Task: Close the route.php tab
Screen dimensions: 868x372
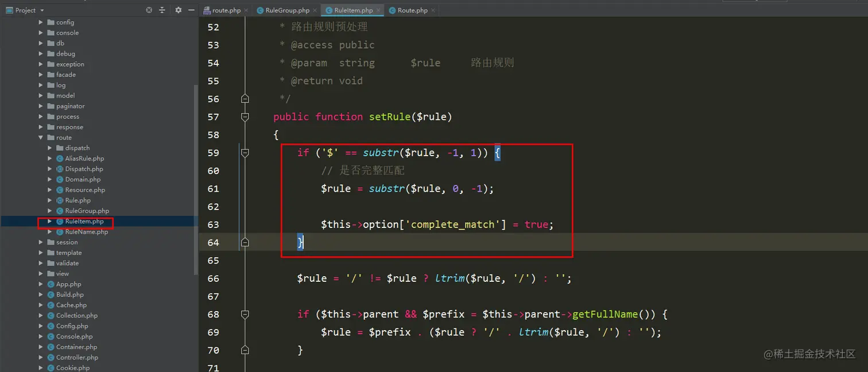Action: (x=246, y=10)
